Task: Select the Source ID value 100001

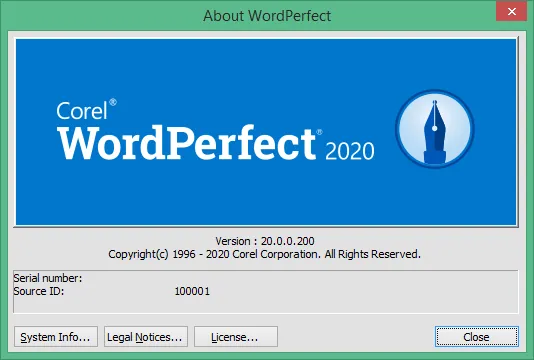Action: (192, 291)
